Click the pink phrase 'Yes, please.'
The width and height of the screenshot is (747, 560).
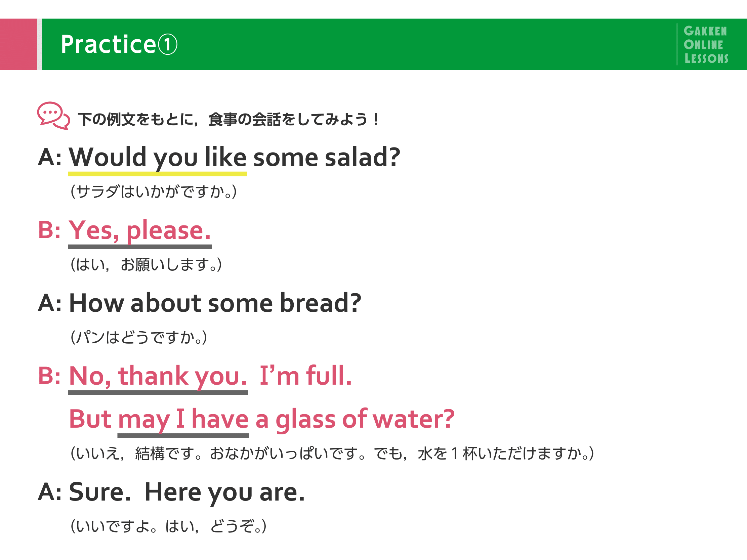[140, 230]
